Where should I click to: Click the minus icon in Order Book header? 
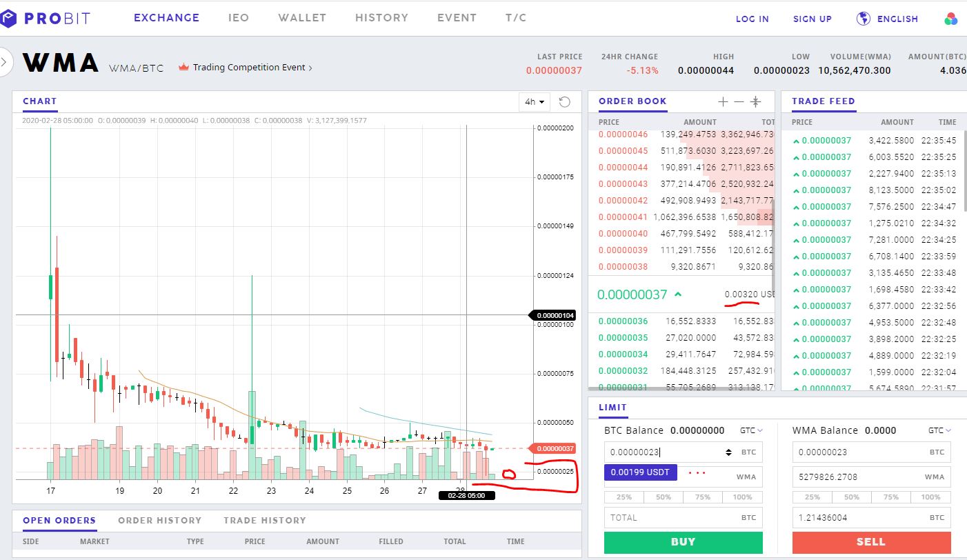pos(739,101)
